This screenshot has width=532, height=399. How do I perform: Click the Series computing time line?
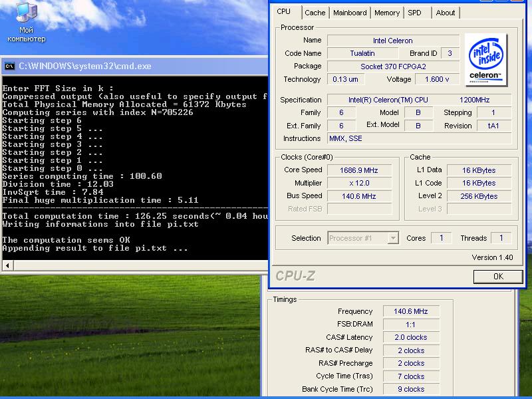82,176
